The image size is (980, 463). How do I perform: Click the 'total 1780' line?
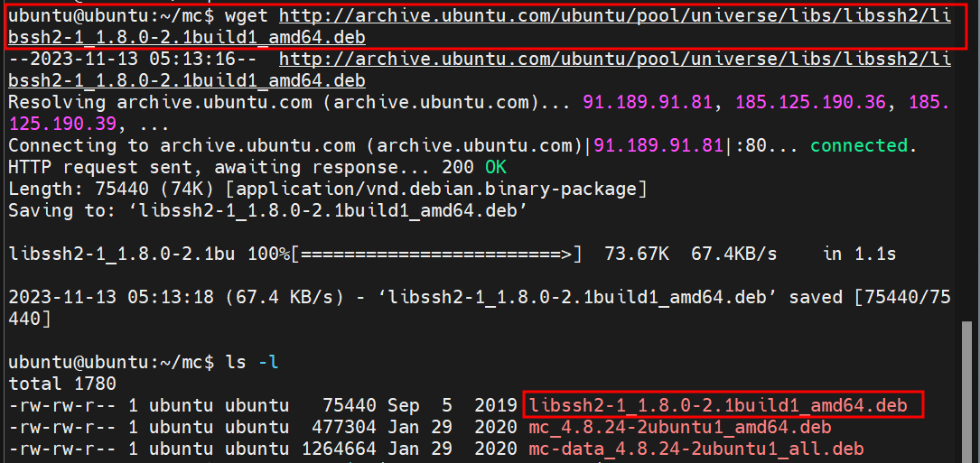pyautogui.click(x=62, y=384)
